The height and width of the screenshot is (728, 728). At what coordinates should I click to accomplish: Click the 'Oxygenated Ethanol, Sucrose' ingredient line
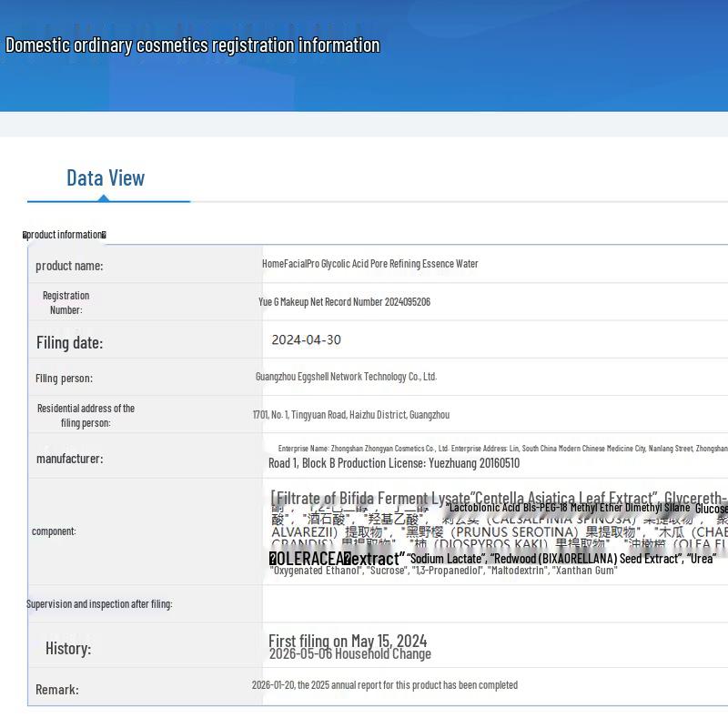coord(444,571)
